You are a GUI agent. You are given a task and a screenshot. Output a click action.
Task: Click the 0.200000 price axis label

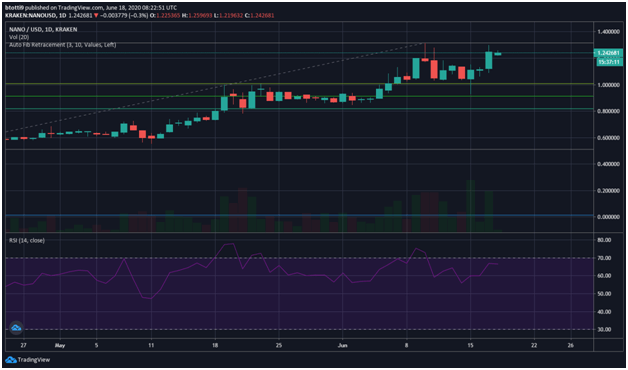pyautogui.click(x=609, y=191)
